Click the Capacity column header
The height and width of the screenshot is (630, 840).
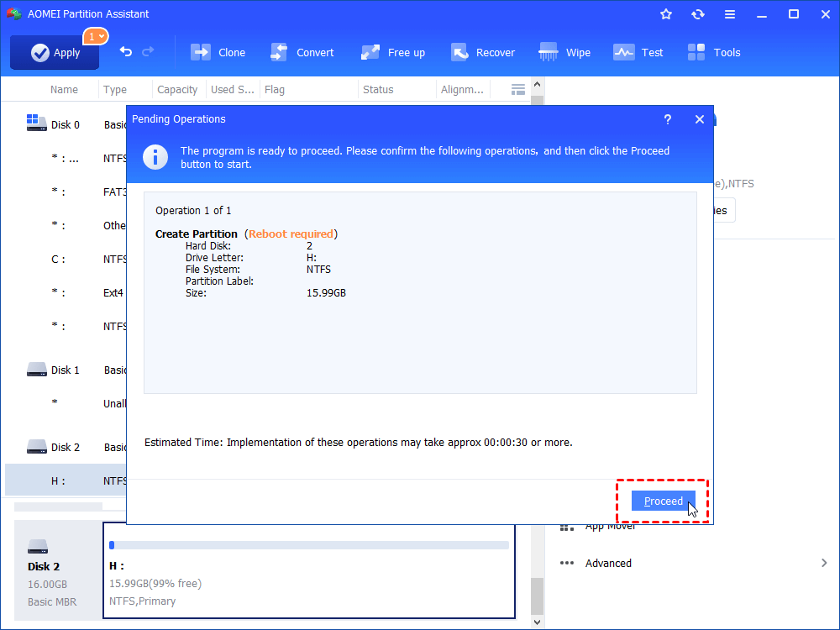click(177, 90)
